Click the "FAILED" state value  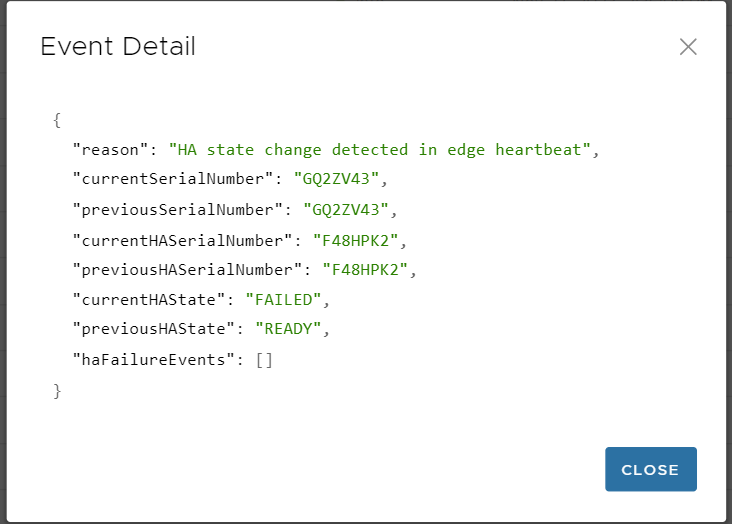(x=286, y=299)
